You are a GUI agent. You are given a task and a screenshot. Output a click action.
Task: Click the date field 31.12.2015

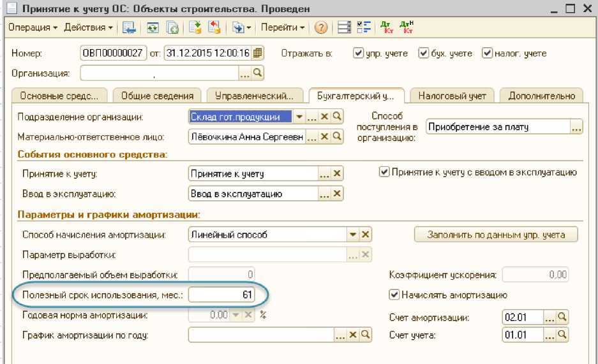click(208, 53)
